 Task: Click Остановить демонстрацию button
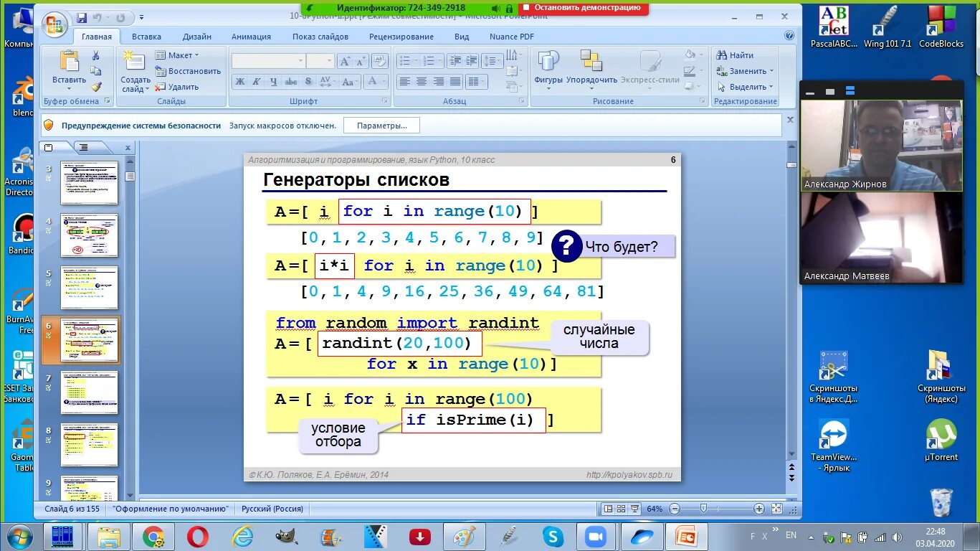tap(583, 7)
